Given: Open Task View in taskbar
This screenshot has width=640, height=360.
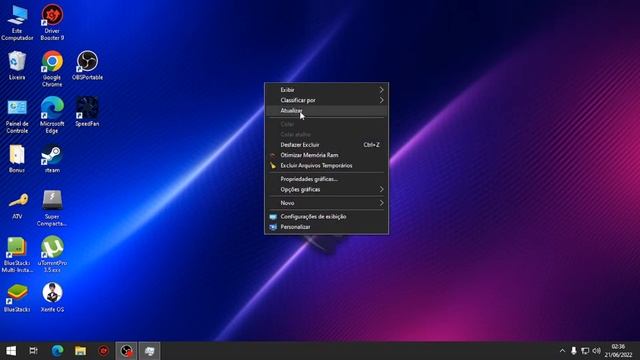Looking at the screenshot, I should click(x=33, y=351).
